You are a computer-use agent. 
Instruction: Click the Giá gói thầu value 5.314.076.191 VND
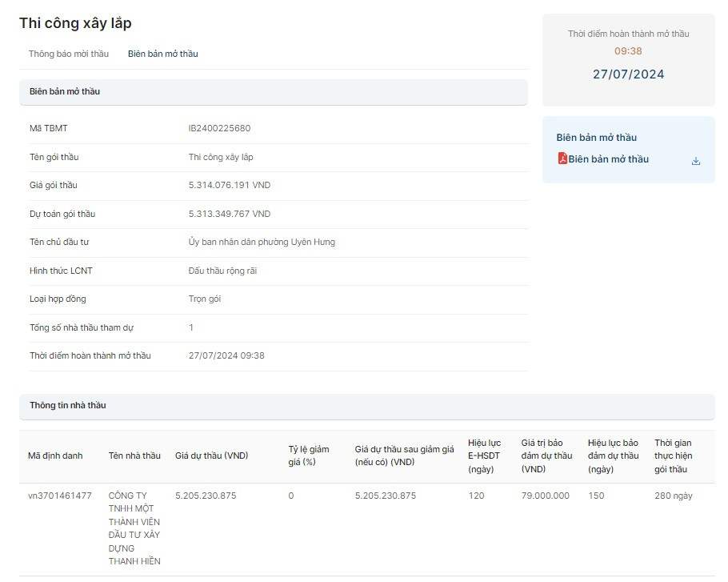click(x=230, y=185)
